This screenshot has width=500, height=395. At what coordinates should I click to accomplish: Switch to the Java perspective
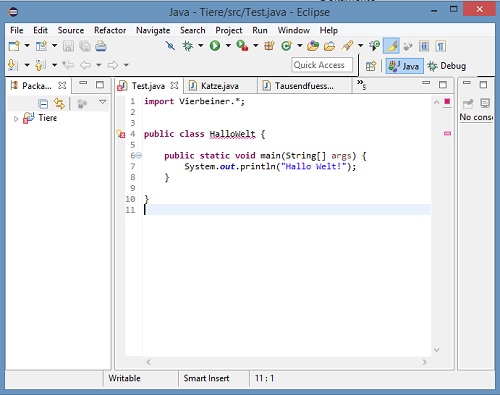pos(404,66)
